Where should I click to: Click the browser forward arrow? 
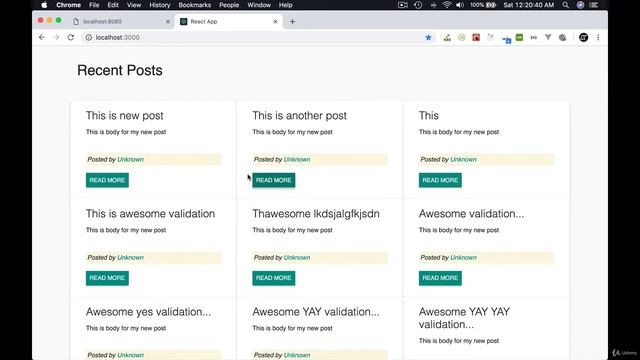point(56,37)
